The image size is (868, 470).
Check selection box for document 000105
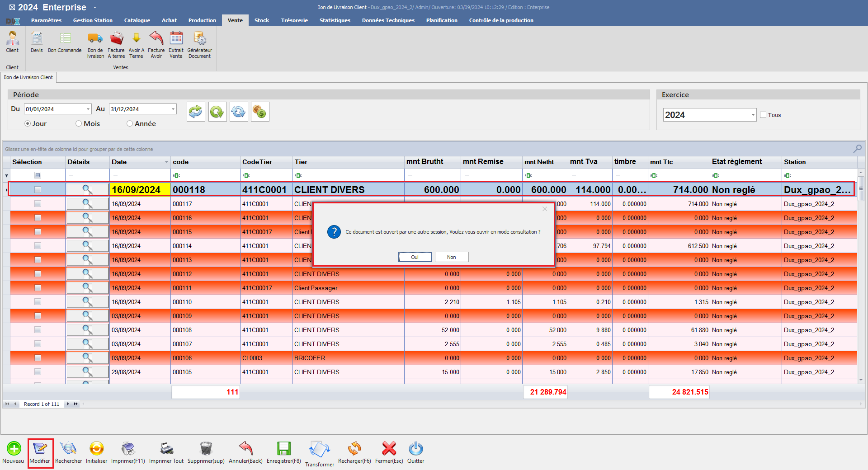click(38, 372)
